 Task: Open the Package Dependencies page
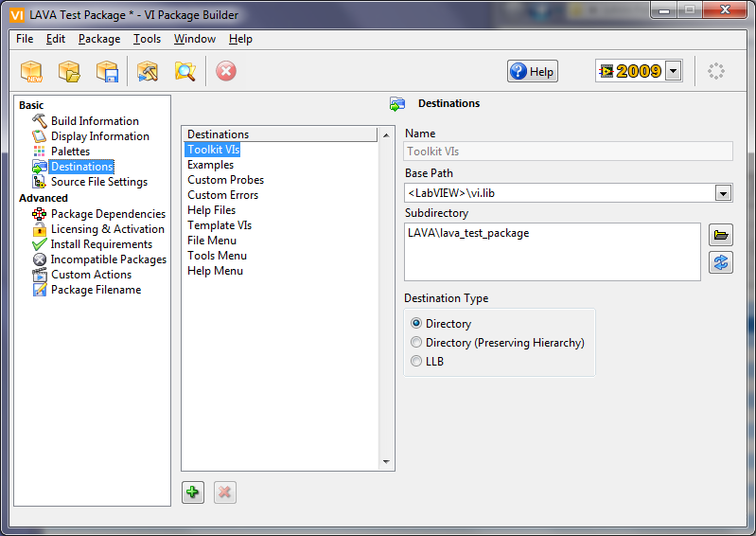tap(109, 214)
